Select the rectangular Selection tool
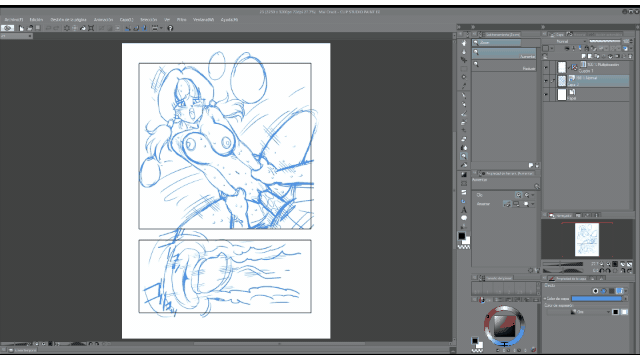 [464, 69]
